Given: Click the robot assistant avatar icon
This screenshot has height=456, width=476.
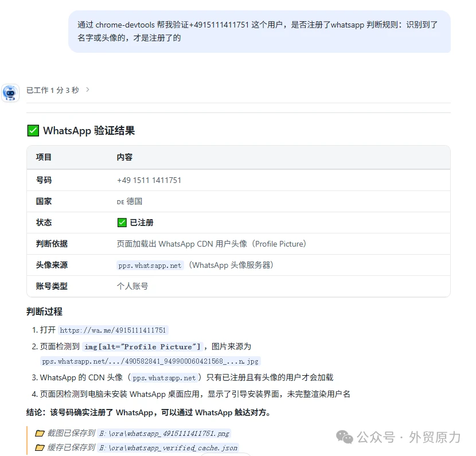Looking at the screenshot, I should click(x=10, y=93).
